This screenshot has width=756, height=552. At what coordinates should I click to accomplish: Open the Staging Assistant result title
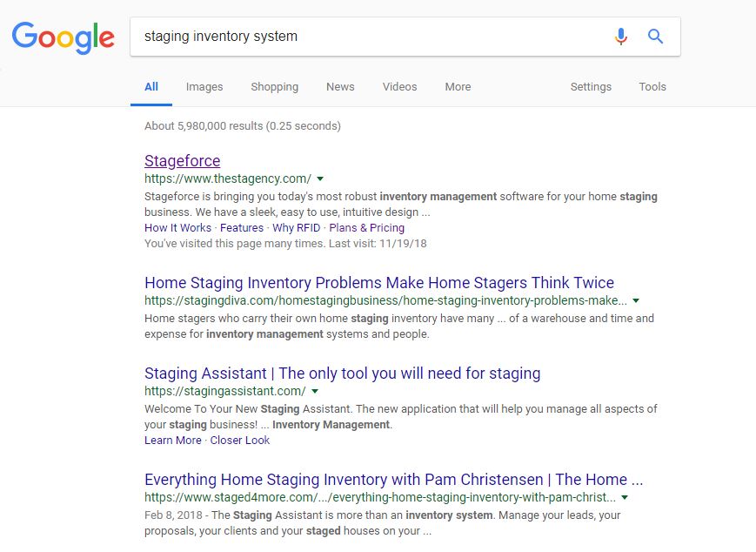[x=342, y=374]
